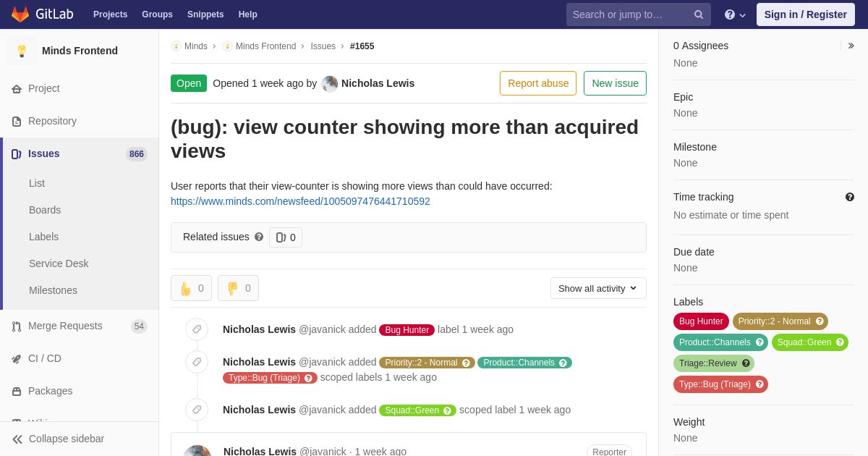This screenshot has height=456, width=868.
Task: Open Milestones page
Action: [x=53, y=290]
